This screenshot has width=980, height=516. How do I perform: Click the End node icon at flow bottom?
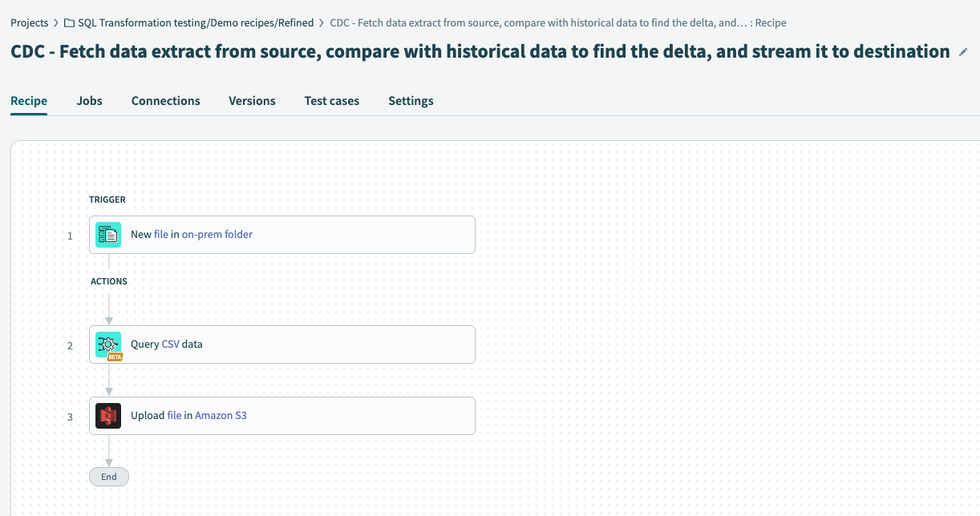click(x=108, y=476)
